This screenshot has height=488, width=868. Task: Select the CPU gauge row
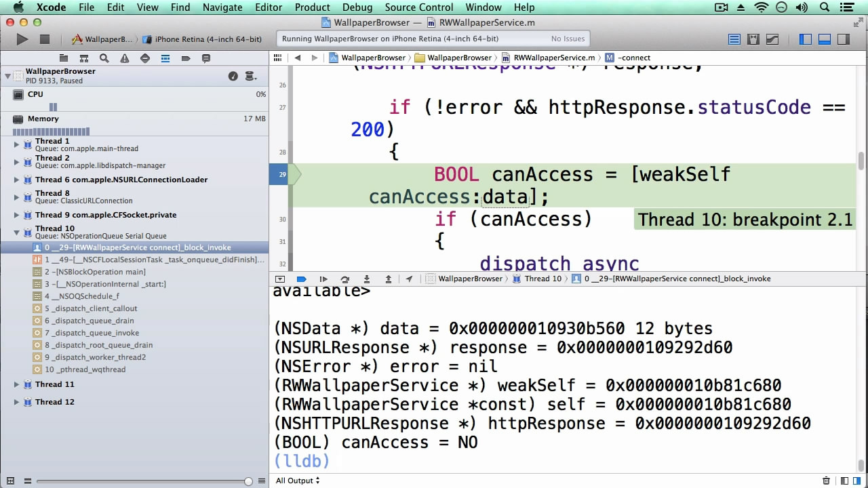tap(134, 100)
